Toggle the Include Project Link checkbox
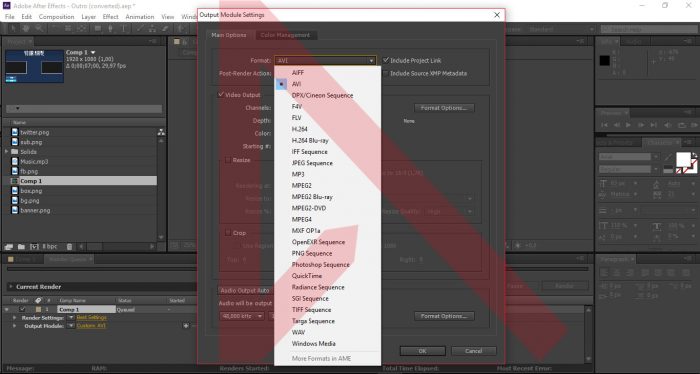Viewport: 700px width, 374px height. pos(386,60)
